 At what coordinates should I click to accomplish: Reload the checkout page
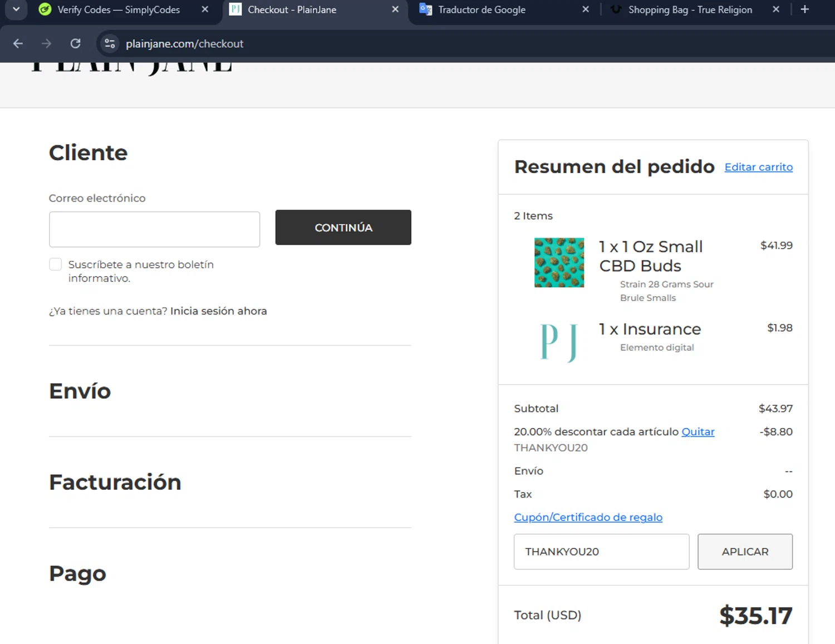pos(76,43)
